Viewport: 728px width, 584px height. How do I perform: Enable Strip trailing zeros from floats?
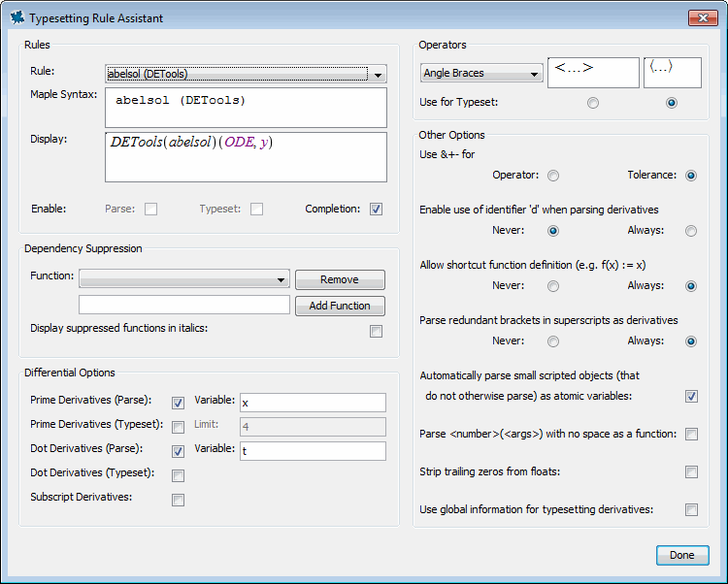click(691, 472)
